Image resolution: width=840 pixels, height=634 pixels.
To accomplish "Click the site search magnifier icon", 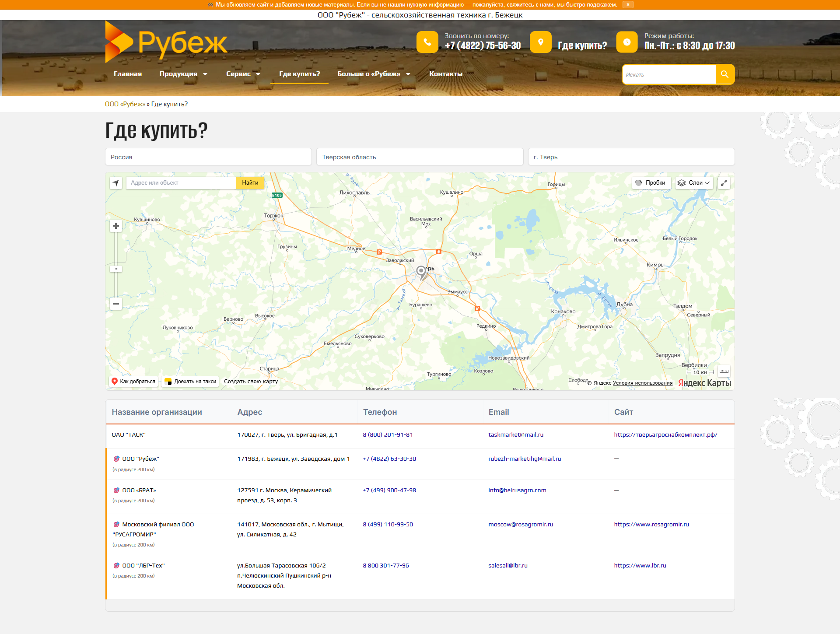I will coord(724,74).
